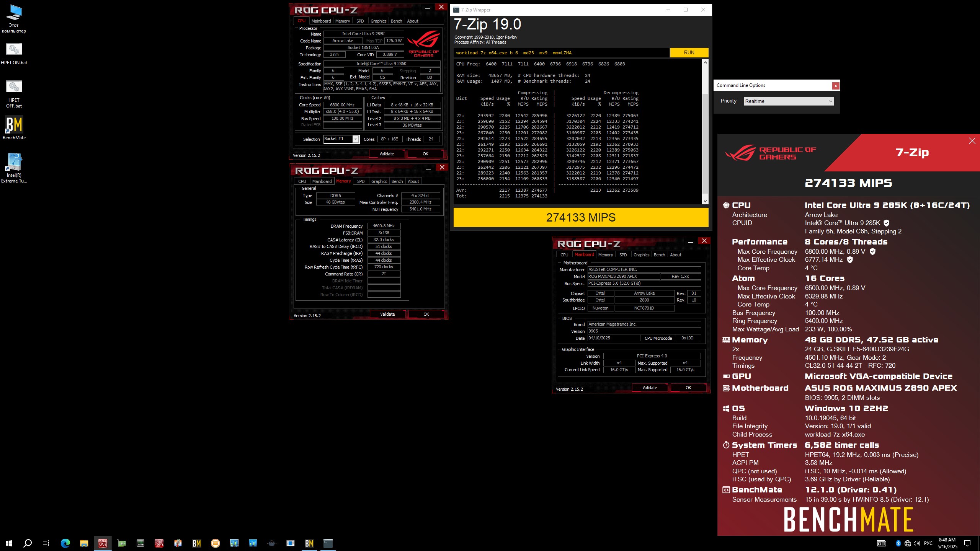
Task: Open the orange circle taskbar icon
Action: (216, 543)
